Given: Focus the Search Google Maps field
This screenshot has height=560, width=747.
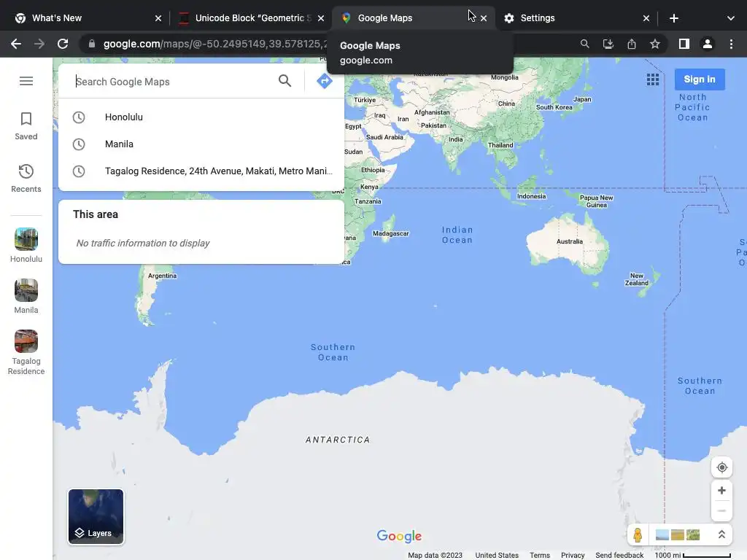Looking at the screenshot, I should tap(171, 82).
